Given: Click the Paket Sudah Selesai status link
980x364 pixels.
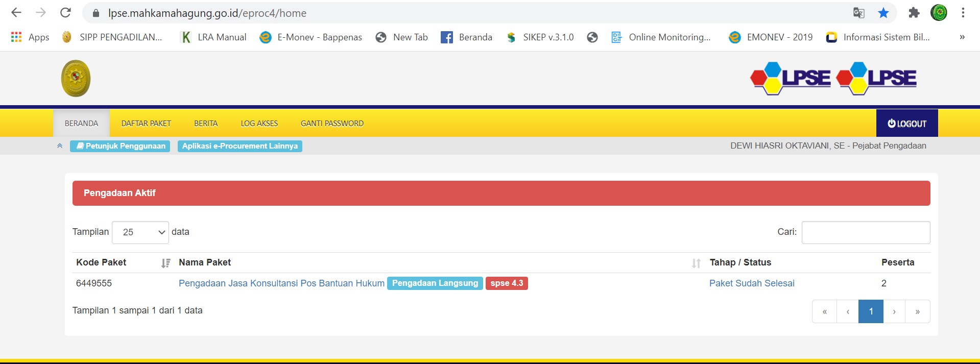Looking at the screenshot, I should pyautogui.click(x=751, y=283).
